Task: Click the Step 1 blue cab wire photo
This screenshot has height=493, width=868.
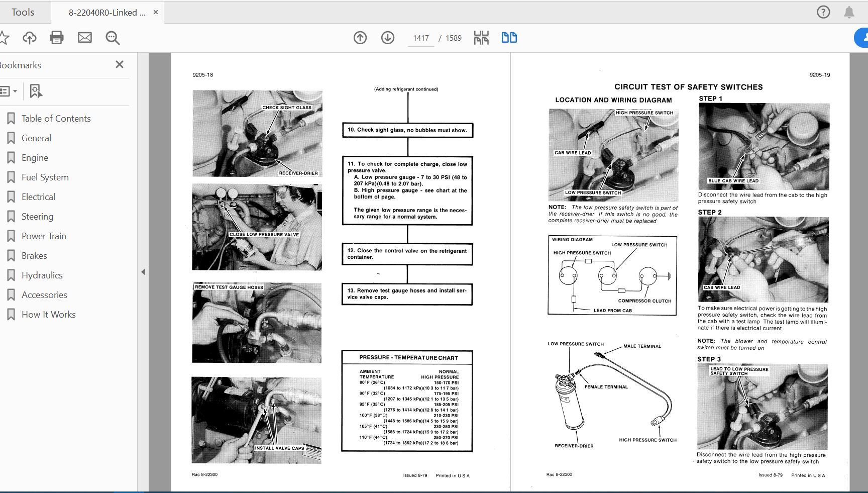Action: (764, 146)
